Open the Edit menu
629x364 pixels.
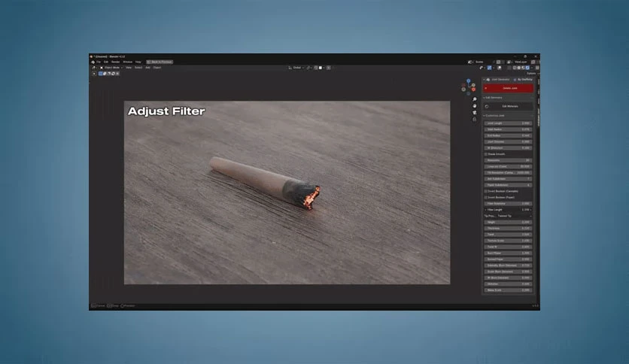point(106,62)
